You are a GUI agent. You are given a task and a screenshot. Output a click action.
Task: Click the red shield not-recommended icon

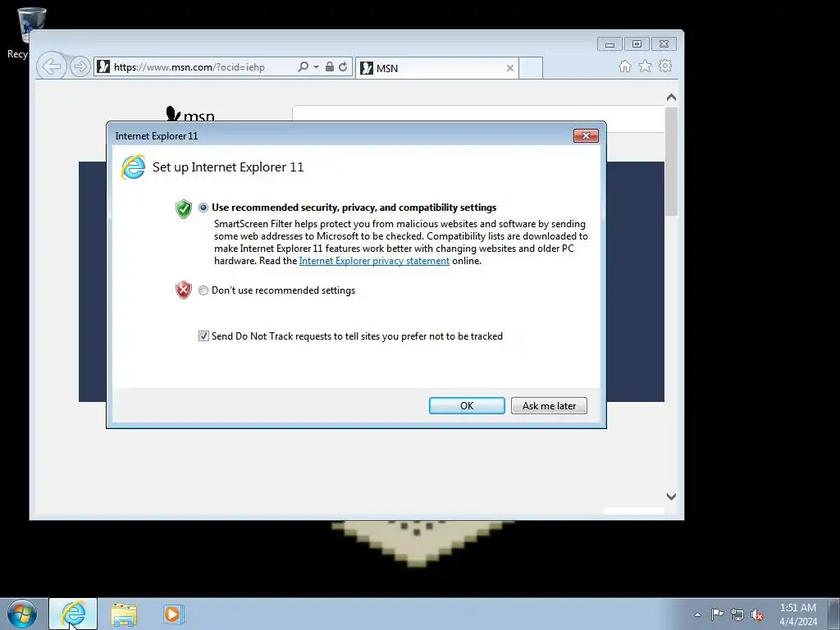[x=183, y=290]
